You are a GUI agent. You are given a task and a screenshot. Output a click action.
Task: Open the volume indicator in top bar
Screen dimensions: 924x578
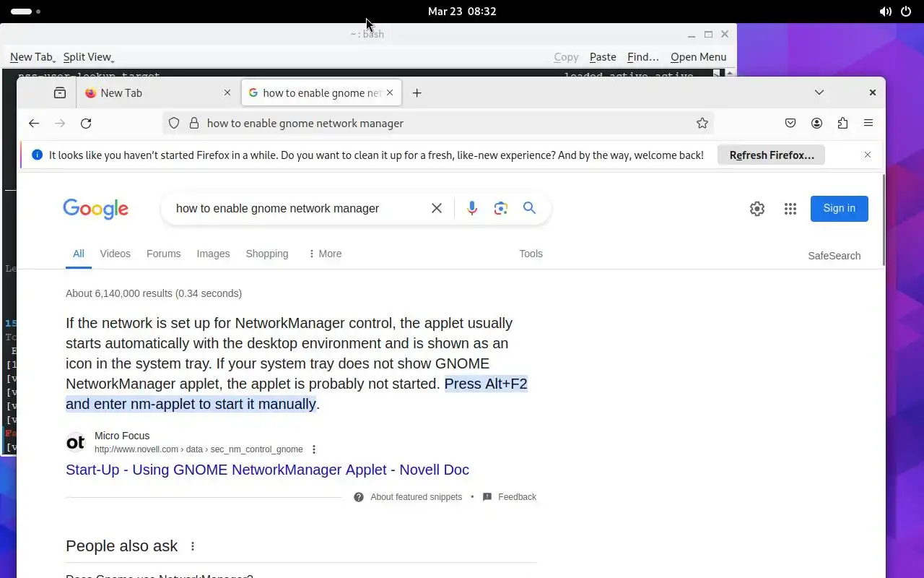point(885,12)
